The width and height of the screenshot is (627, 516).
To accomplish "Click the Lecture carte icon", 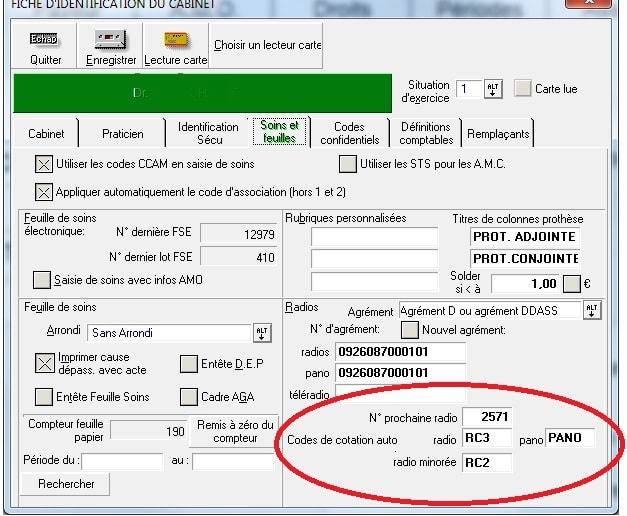I will 175,39.
